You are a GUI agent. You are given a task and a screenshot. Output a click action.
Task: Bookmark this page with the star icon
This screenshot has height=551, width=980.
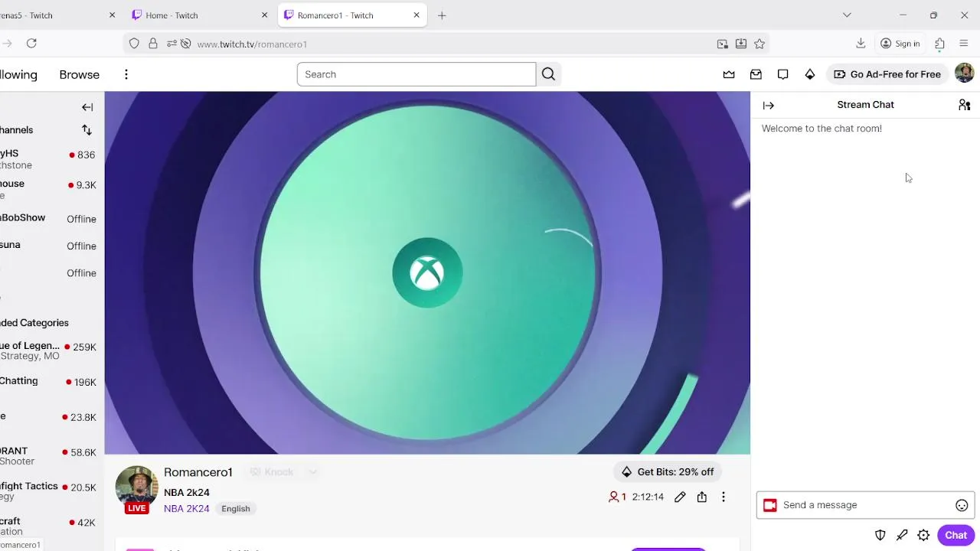[x=759, y=44]
